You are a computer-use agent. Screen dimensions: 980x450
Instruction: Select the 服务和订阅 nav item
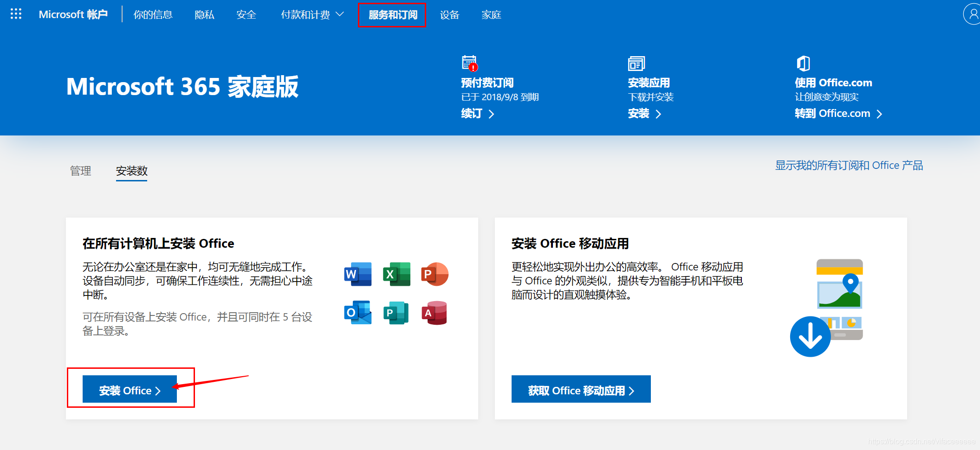pos(392,15)
